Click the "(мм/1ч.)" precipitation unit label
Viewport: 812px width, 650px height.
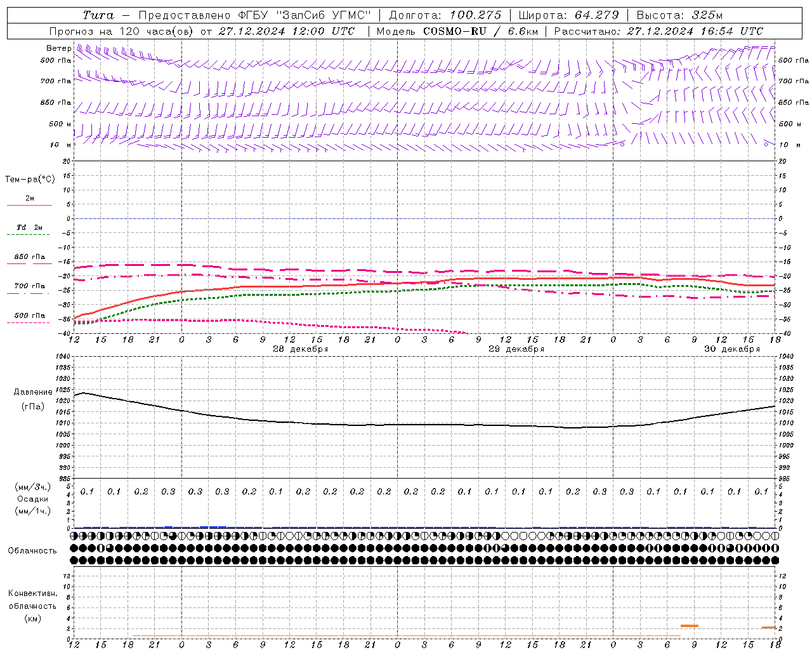pyautogui.click(x=33, y=511)
